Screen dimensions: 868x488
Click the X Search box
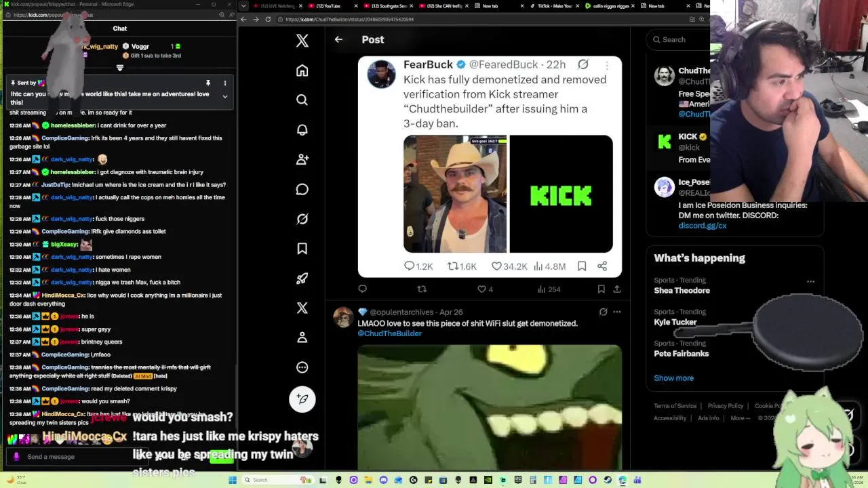678,39
